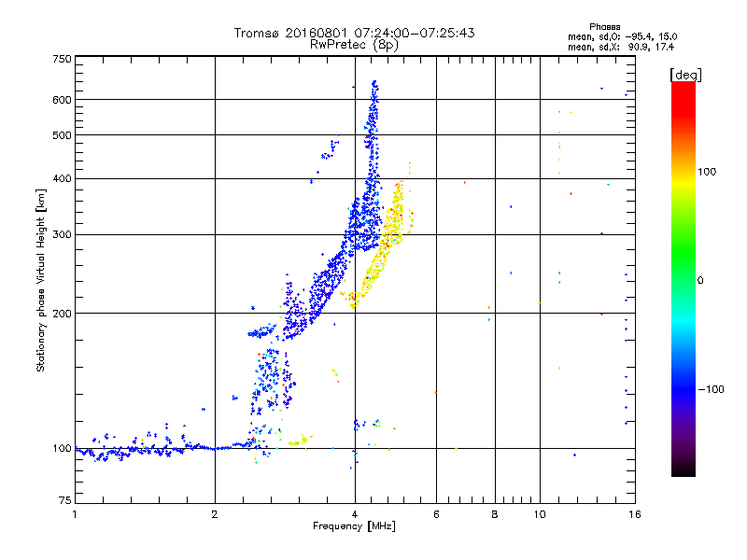Click the '400' y-axis tick label

(x=62, y=178)
